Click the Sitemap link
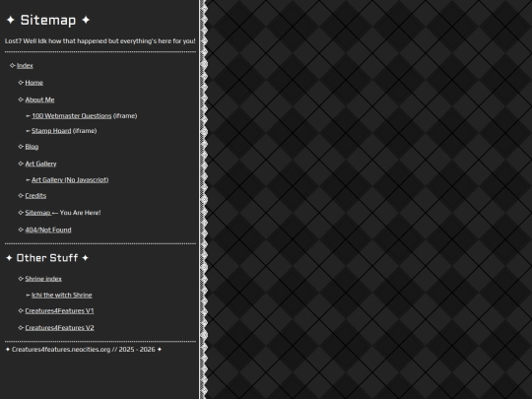This screenshot has height=399, width=532. (x=37, y=213)
